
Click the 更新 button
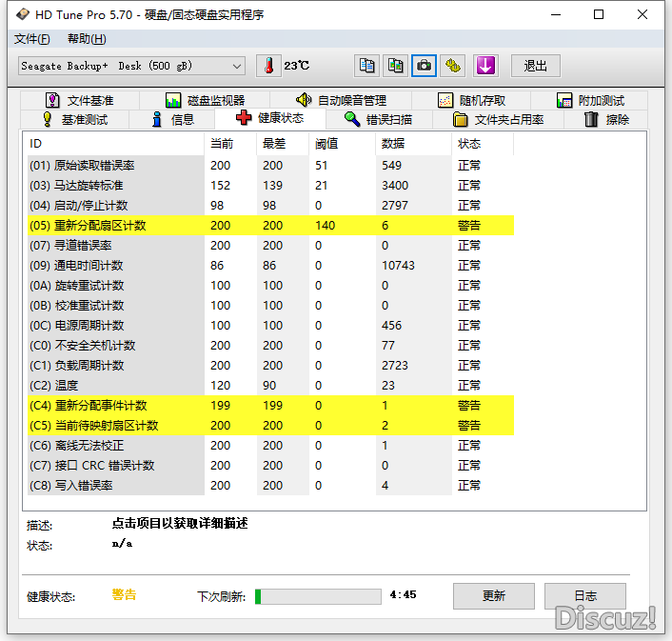(493, 596)
